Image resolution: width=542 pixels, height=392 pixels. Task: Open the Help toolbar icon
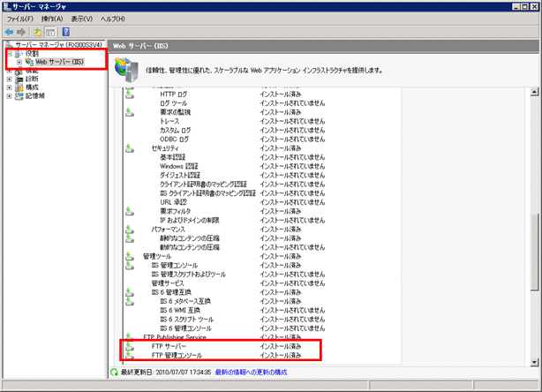(x=65, y=32)
